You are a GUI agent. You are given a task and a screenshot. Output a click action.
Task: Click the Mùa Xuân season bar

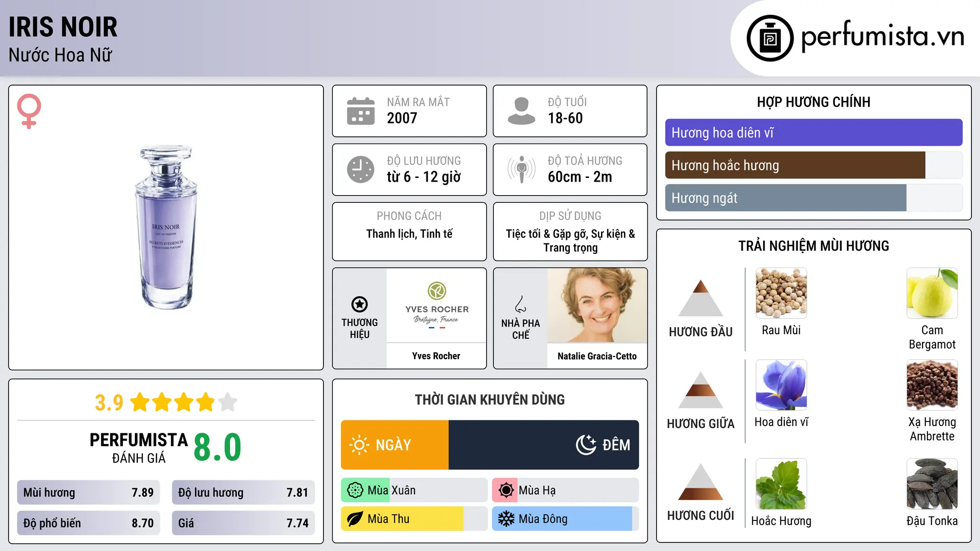[414, 490]
